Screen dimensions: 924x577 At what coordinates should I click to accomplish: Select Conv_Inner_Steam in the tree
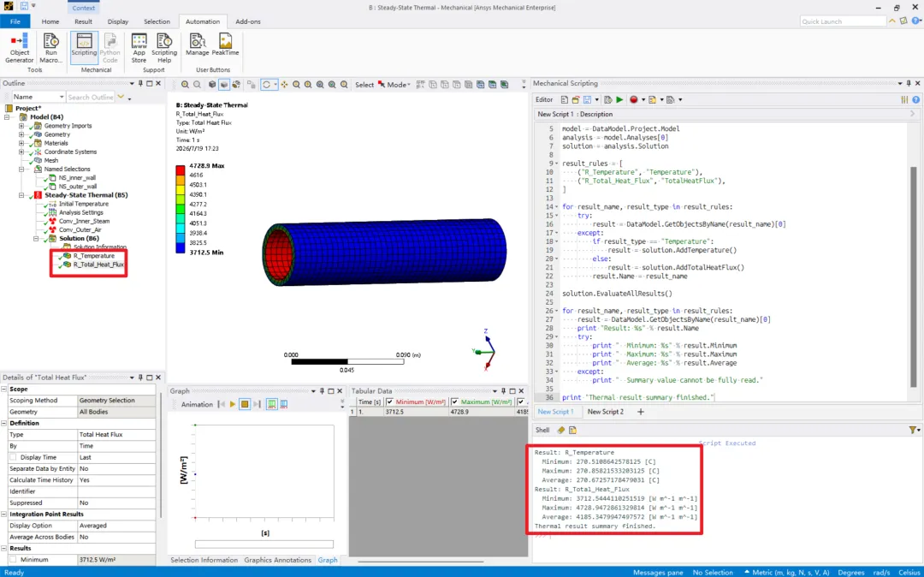84,221
